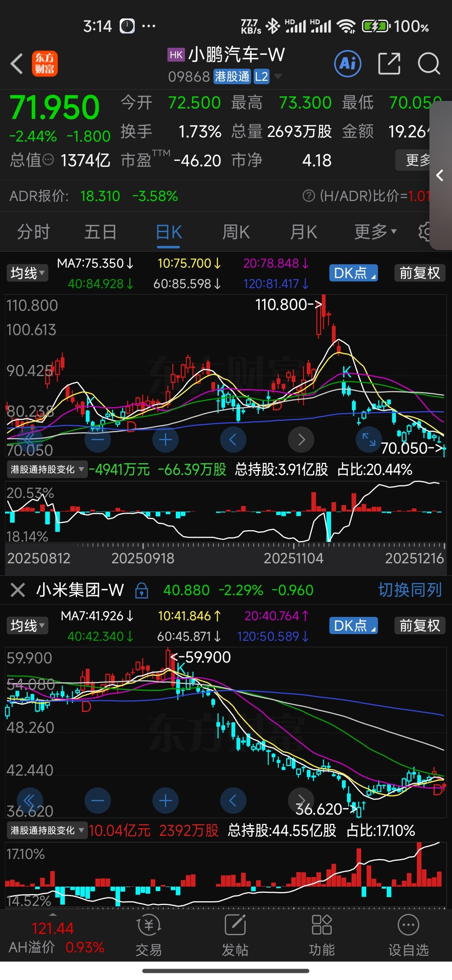Image resolution: width=452 pixels, height=980 pixels.
Task: Tap 切换同列 to switch layout
Action: click(x=410, y=590)
